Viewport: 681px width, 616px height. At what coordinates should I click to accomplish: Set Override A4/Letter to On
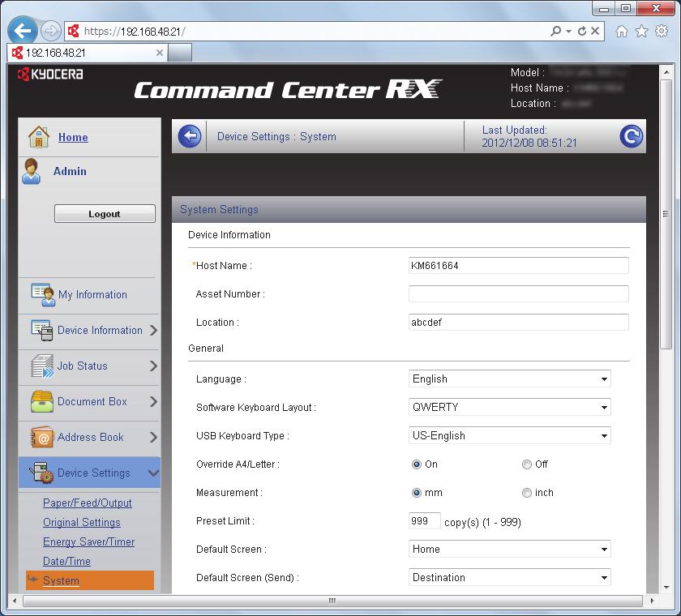click(417, 464)
